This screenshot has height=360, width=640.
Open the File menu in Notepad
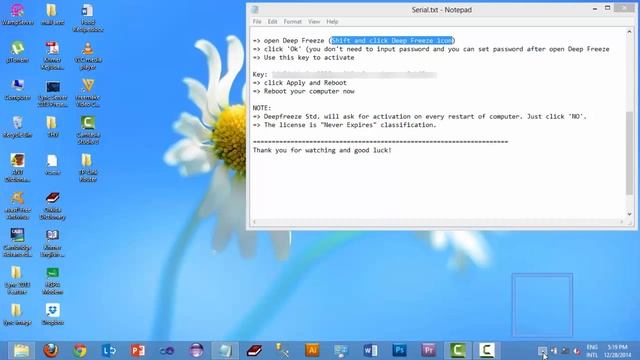pyautogui.click(x=257, y=22)
